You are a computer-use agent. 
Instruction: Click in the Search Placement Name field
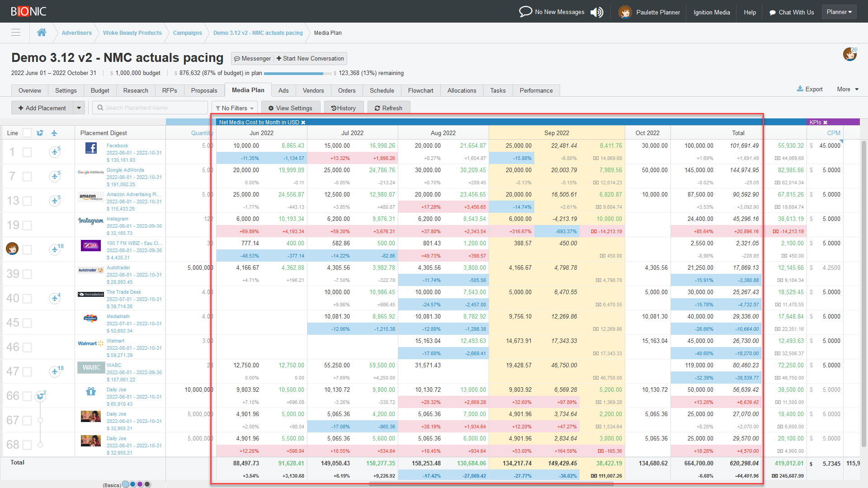150,108
